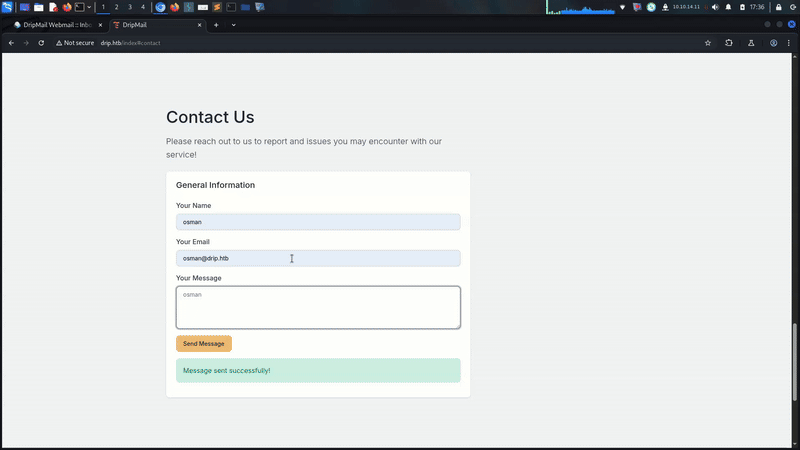Viewport: 800px width, 450px height.
Task: Click the browser reload button
Action: click(41, 43)
